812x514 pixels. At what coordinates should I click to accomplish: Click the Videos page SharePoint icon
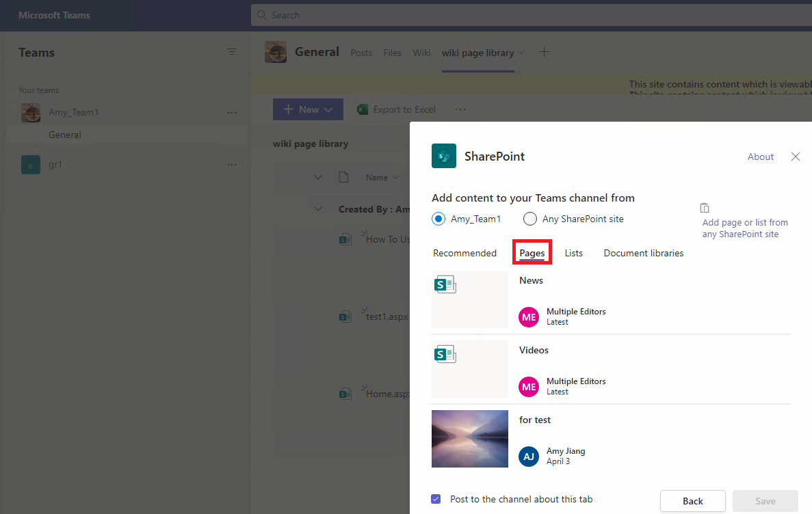coord(445,354)
